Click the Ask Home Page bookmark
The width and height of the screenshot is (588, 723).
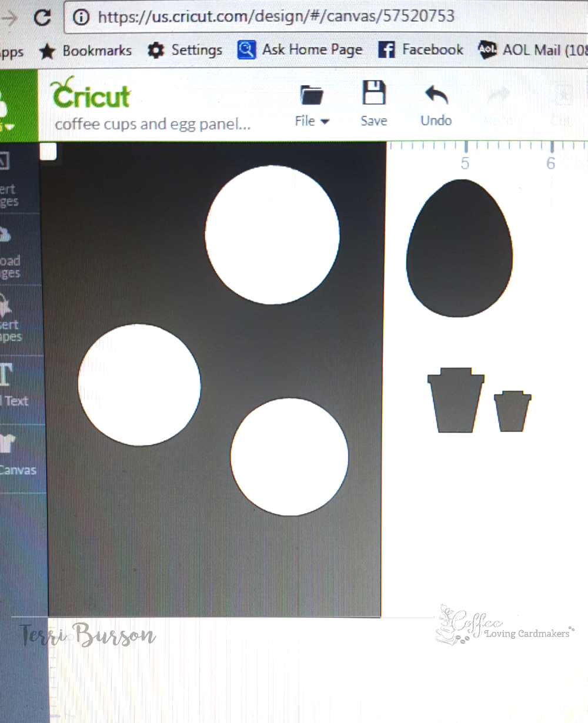click(300, 50)
